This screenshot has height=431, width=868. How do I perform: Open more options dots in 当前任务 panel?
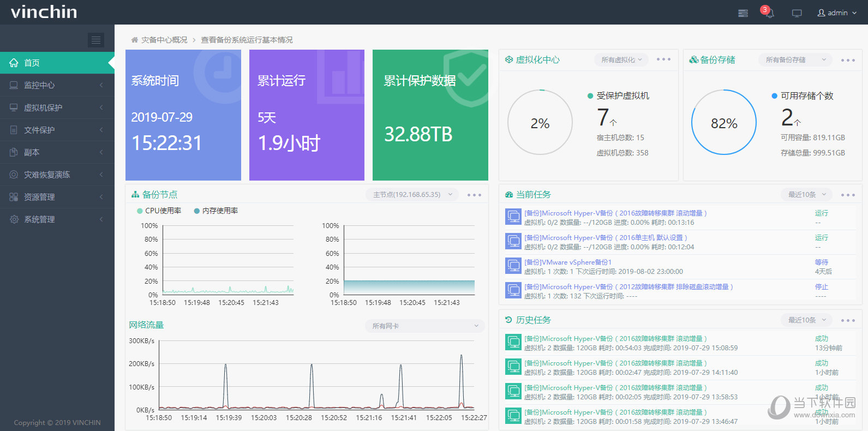(848, 195)
